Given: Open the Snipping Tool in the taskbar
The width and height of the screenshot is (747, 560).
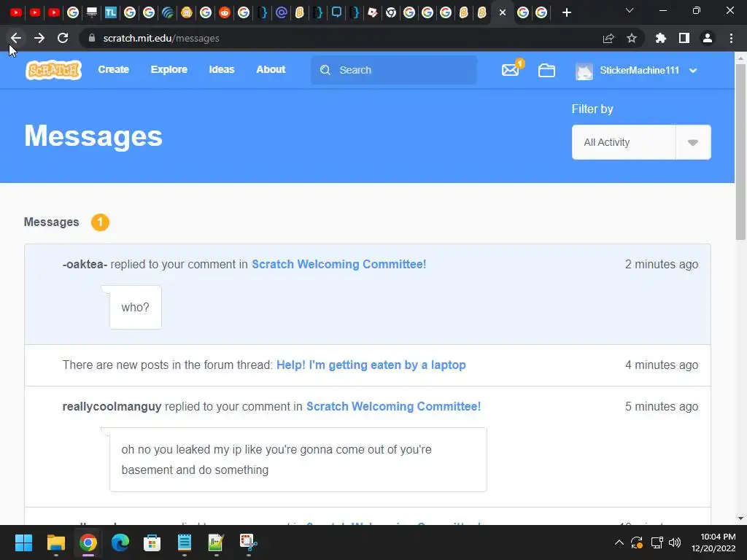Looking at the screenshot, I should (248, 542).
